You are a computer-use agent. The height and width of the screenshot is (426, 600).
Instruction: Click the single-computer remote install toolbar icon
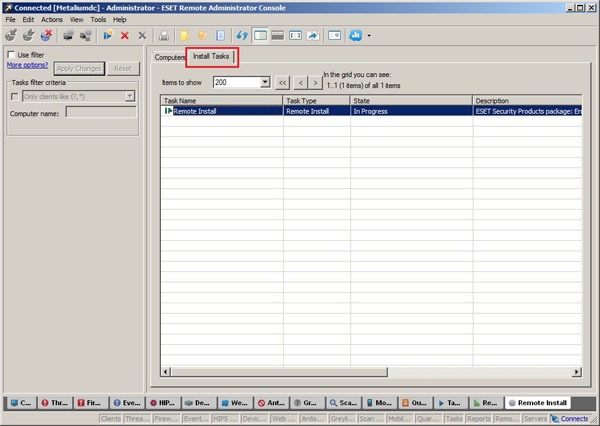[68, 36]
